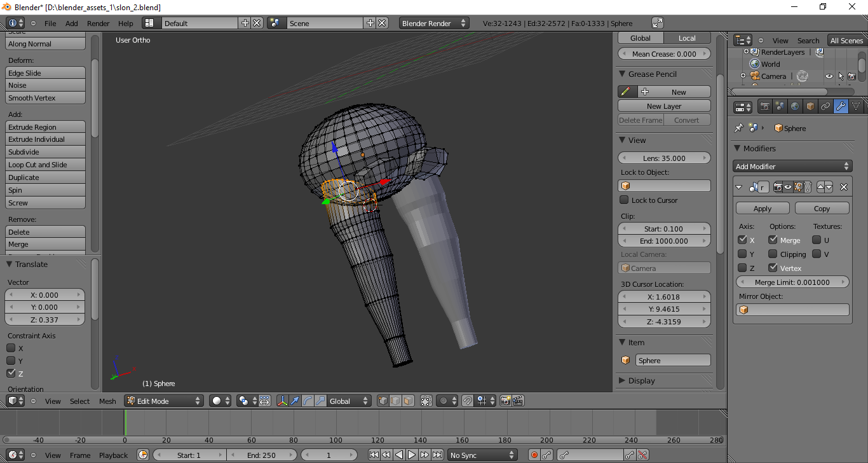
Task: Open the Object constraints chain-link tab
Action: click(825, 107)
